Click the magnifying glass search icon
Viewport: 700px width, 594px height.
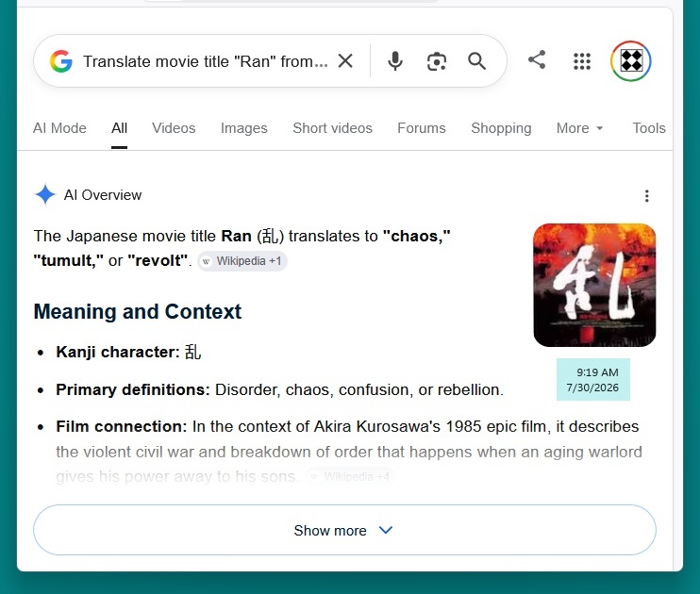(476, 61)
